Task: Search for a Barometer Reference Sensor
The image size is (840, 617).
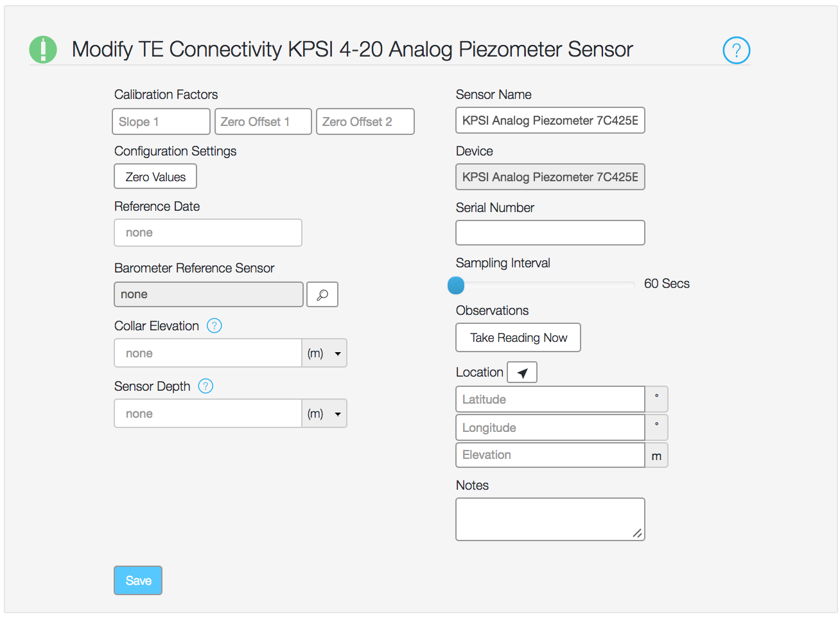Action: (x=322, y=294)
